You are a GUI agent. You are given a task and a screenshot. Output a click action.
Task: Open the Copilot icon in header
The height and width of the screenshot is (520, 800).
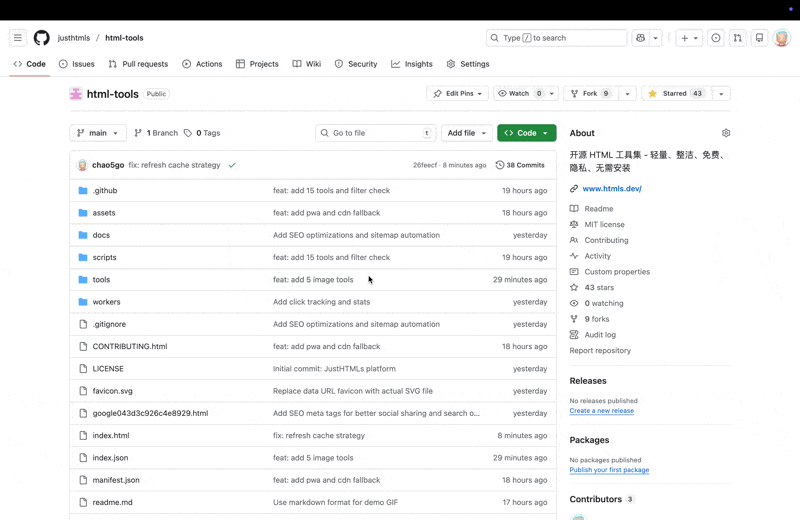641,38
